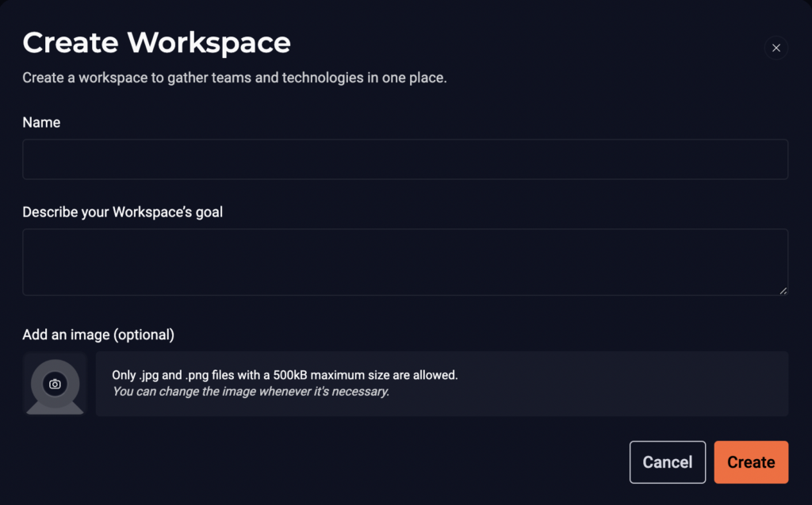812x505 pixels.
Task: Click the camera icon to upload image
Action: click(55, 384)
